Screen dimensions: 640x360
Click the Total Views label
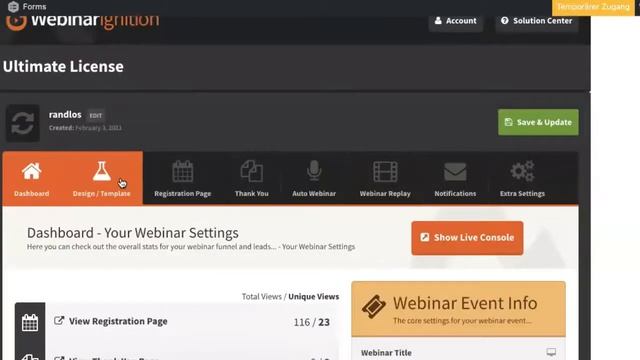tap(262, 297)
